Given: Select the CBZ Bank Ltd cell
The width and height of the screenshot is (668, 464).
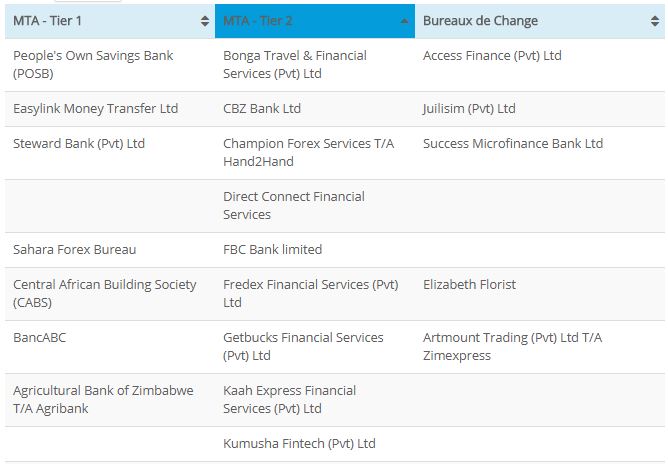Looking at the screenshot, I should coord(315,109).
